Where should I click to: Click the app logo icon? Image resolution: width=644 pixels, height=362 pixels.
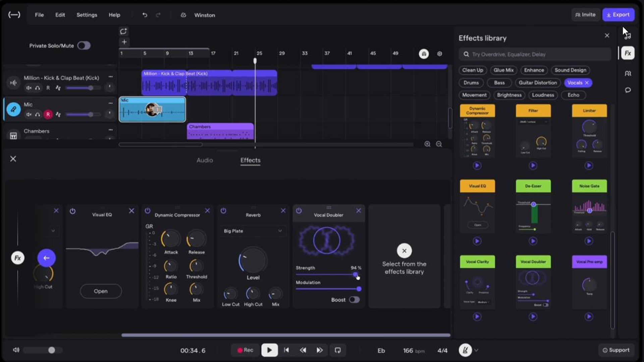click(14, 15)
